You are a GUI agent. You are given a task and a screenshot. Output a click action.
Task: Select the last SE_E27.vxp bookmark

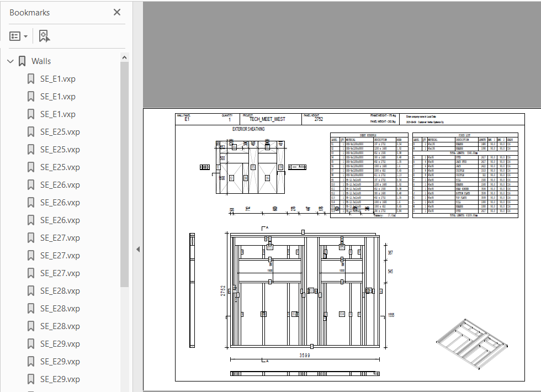coord(60,273)
